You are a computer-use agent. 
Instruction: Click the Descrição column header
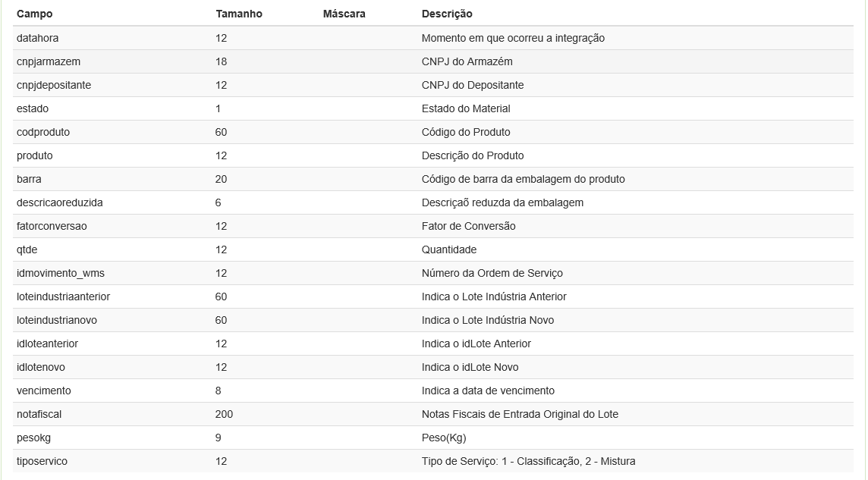[447, 14]
